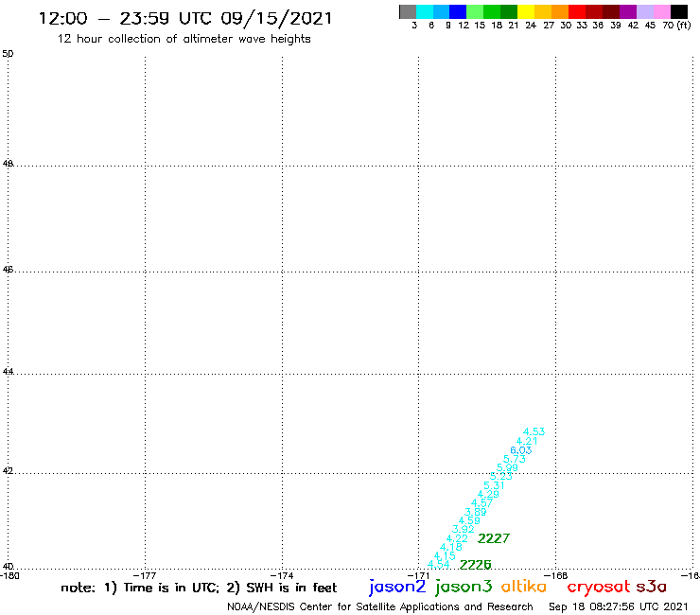Image resolution: width=700 pixels, height=615 pixels.
Task: Select the pure blue legend swatch
Action: click(458, 12)
